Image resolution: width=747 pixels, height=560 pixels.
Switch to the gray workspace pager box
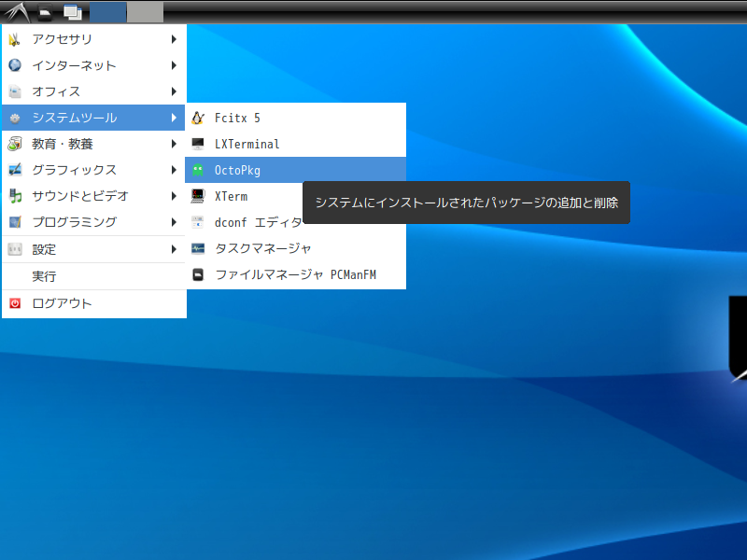point(146,12)
